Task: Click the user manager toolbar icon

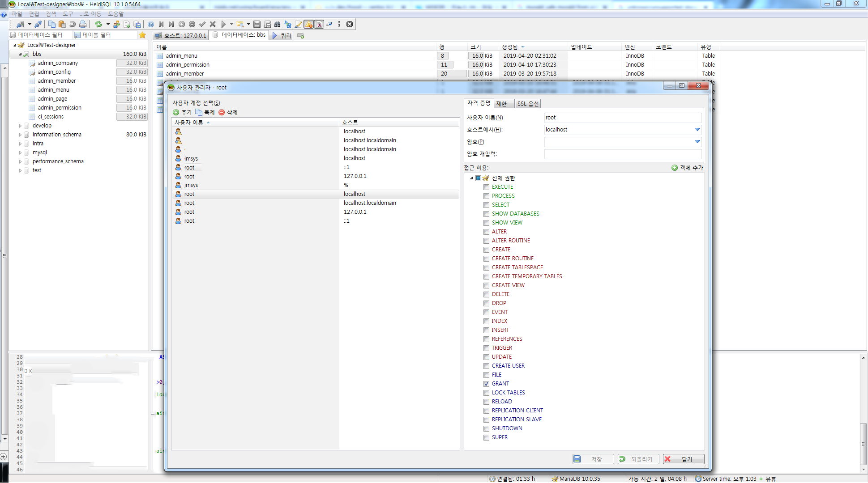Action: click(x=116, y=24)
